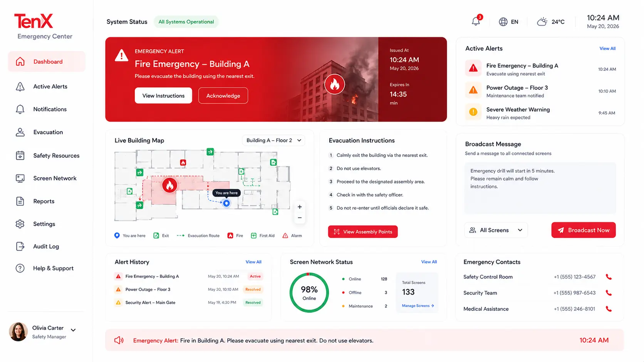Open the All Screens dropdown

(496, 230)
